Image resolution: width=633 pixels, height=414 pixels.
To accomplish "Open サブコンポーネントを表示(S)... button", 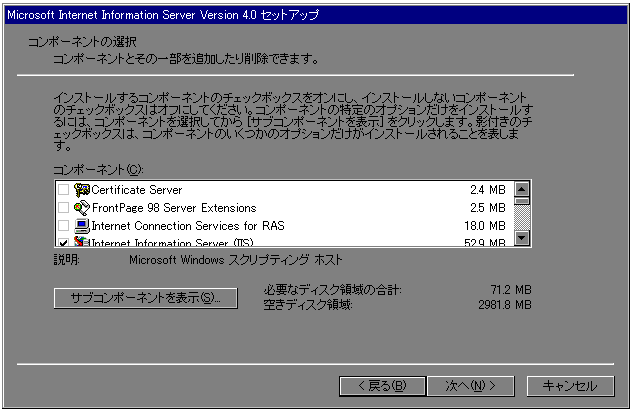I will pos(146,298).
